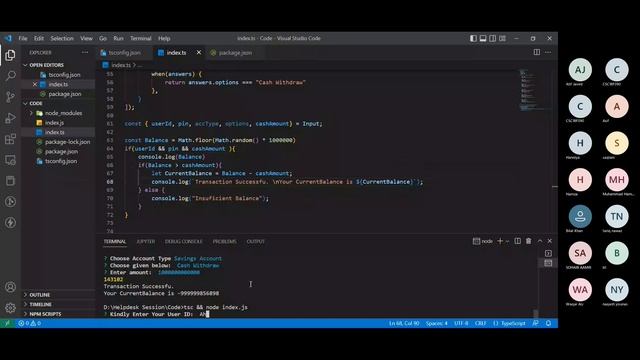
Task: Open the Search view in activity bar
Action: click(x=10, y=76)
